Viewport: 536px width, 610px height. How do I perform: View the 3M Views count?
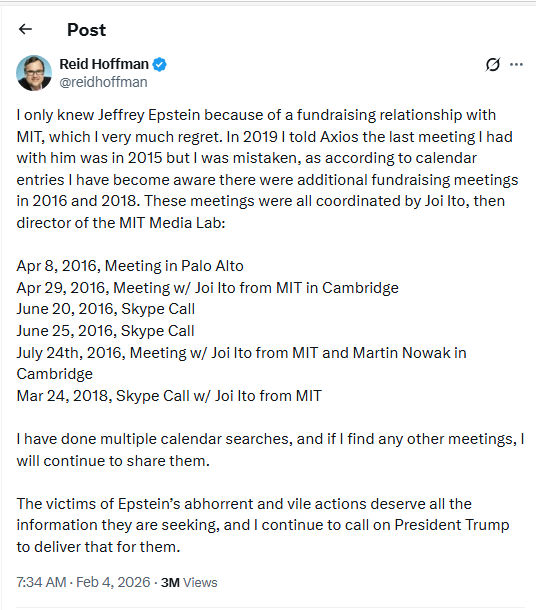pyautogui.click(x=189, y=582)
